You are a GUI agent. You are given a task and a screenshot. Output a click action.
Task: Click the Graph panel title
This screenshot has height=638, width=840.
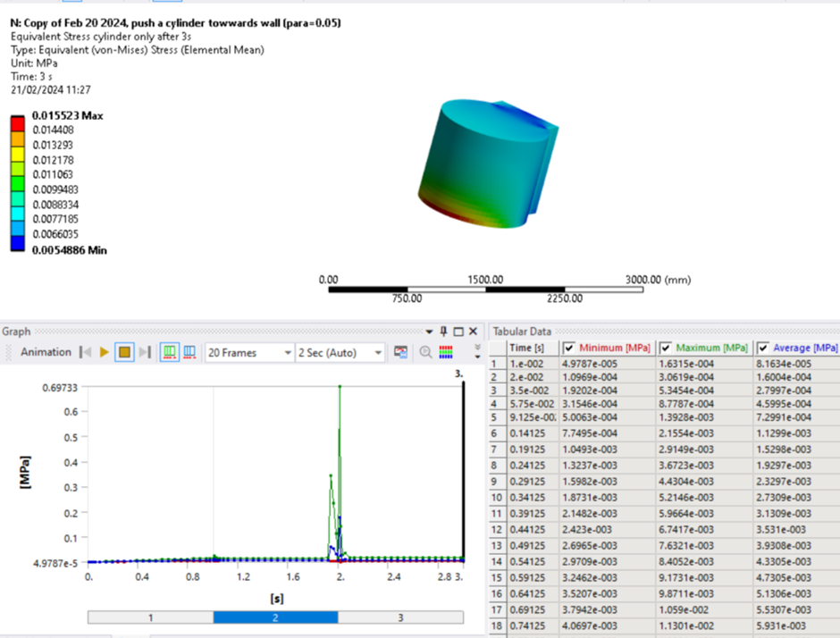(16, 332)
